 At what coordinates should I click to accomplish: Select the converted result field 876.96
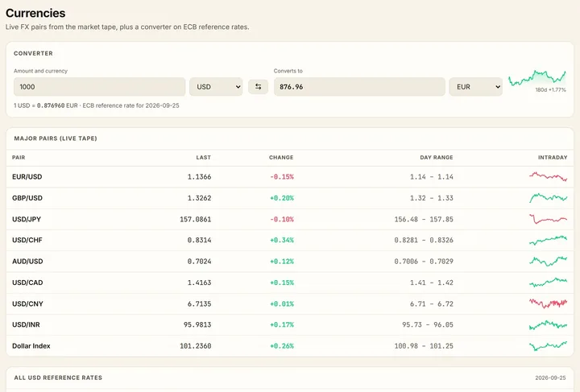pos(359,87)
